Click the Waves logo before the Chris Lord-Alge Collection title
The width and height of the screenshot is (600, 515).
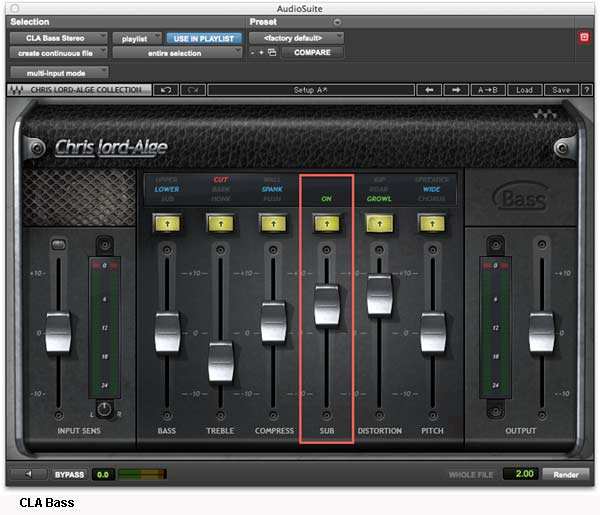coord(16,90)
